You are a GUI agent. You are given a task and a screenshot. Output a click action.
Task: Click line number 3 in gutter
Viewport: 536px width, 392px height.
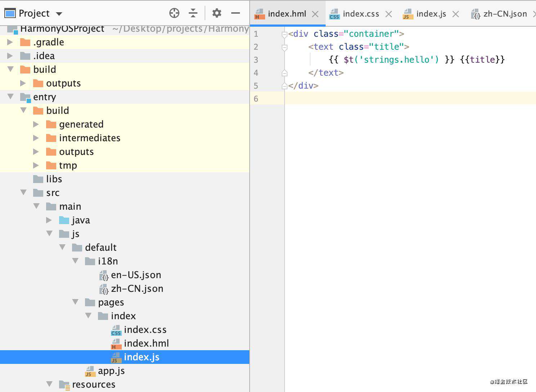pos(256,60)
